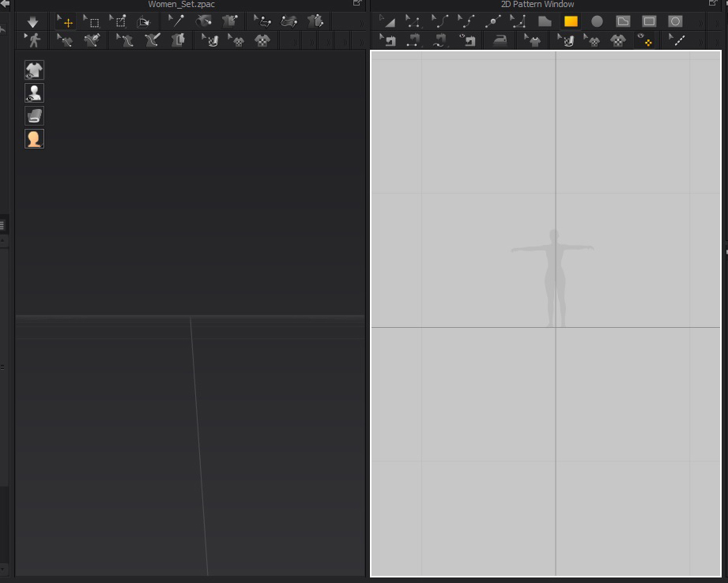Click Graphic checker shirt icon in 2D toolbar
Image resolution: width=728 pixels, height=583 pixels.
(x=618, y=41)
